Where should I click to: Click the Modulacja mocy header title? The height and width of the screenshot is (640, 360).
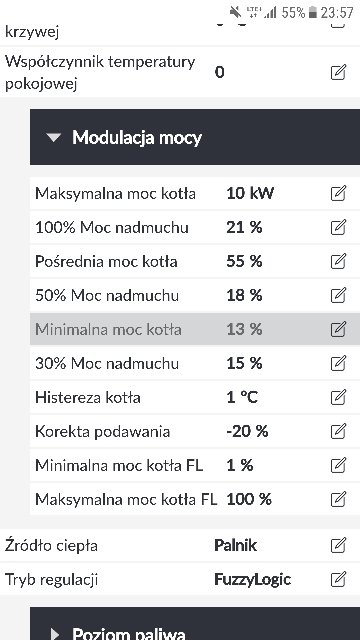pos(137,138)
